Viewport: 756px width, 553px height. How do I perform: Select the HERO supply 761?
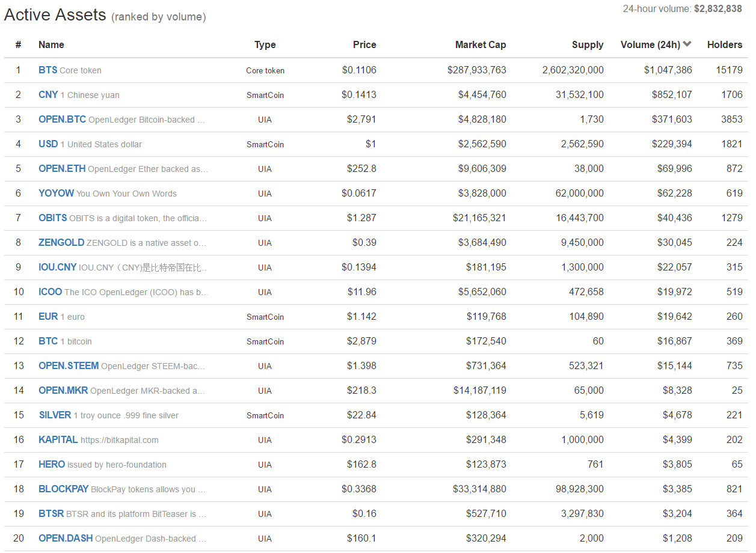pos(595,465)
